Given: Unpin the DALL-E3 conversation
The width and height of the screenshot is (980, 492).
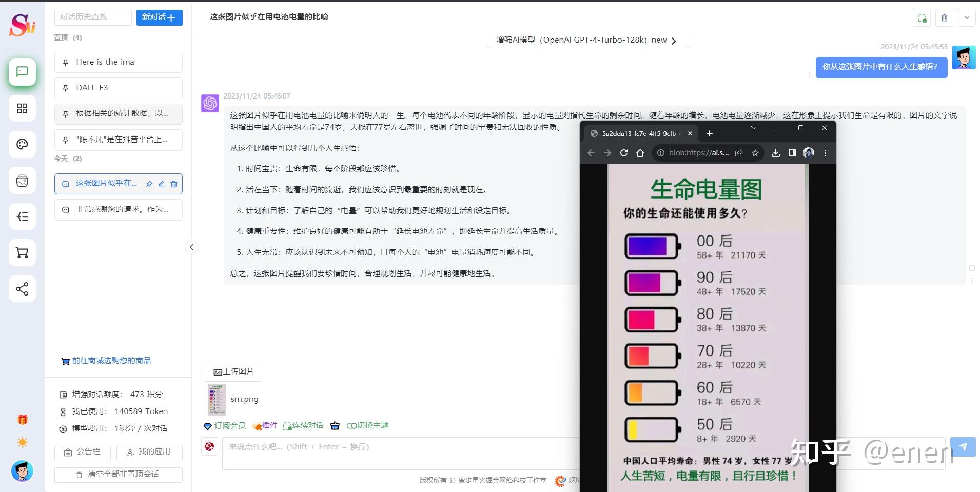Looking at the screenshot, I should 65,88.
